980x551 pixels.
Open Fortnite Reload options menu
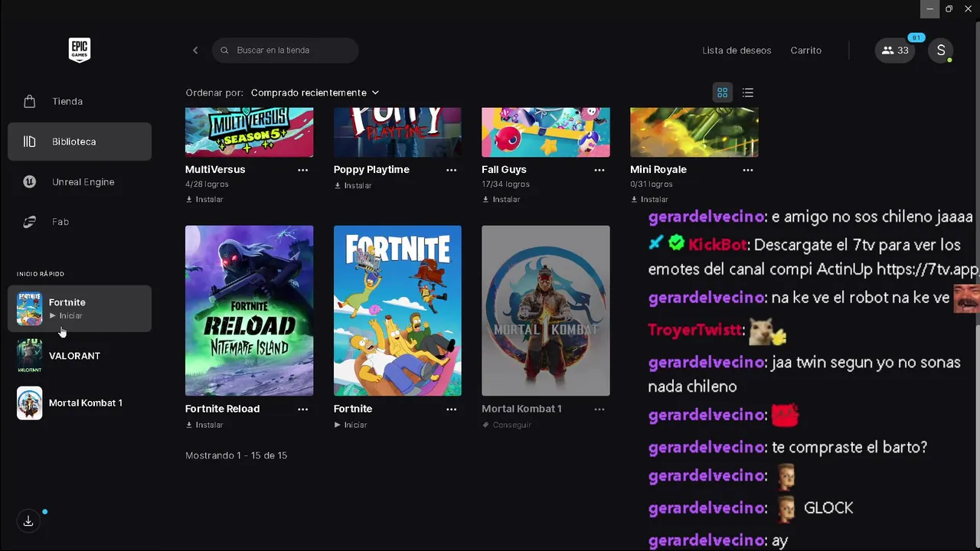pyautogui.click(x=302, y=409)
